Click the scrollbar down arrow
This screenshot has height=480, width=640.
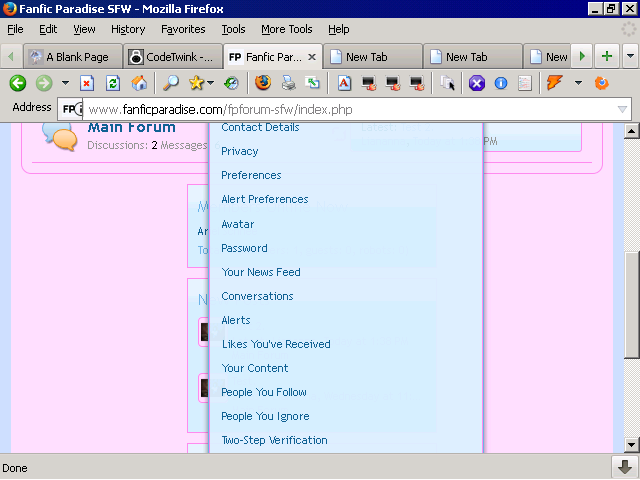pos(631,444)
